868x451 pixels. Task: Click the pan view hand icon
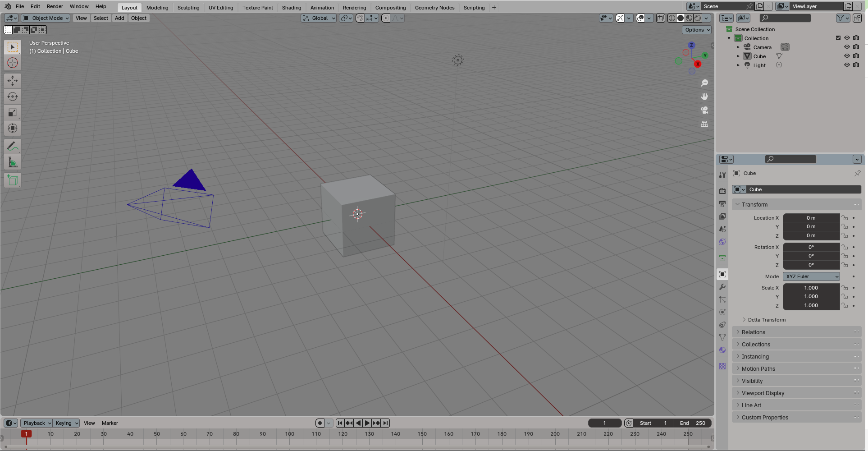point(704,97)
